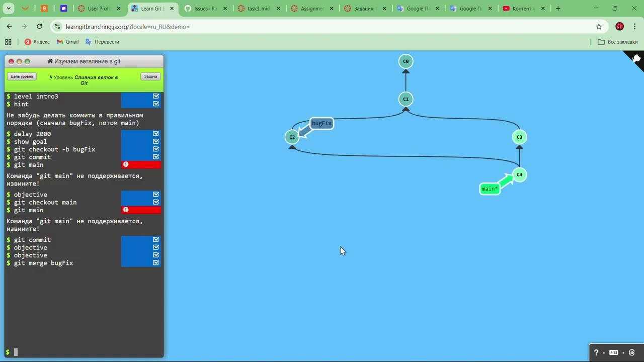Click the home icon in terminal title
644x362 pixels.
point(50,61)
